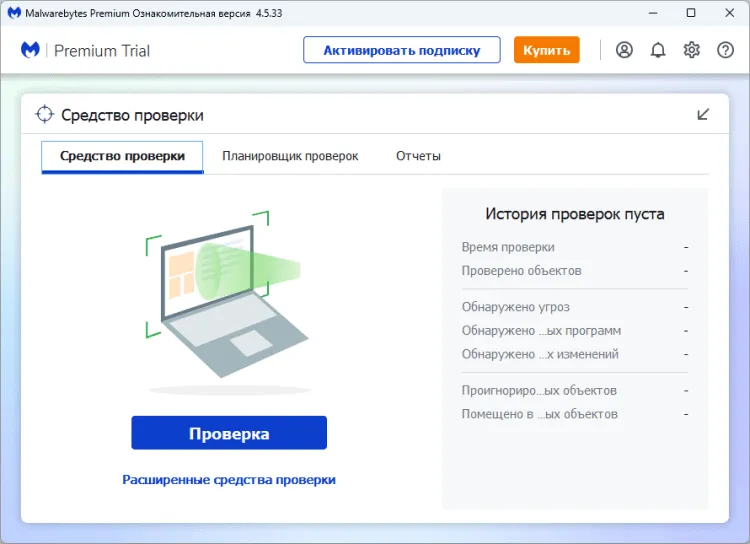Open settings with the gear icon
Screen dimensions: 750x544
(692, 50)
